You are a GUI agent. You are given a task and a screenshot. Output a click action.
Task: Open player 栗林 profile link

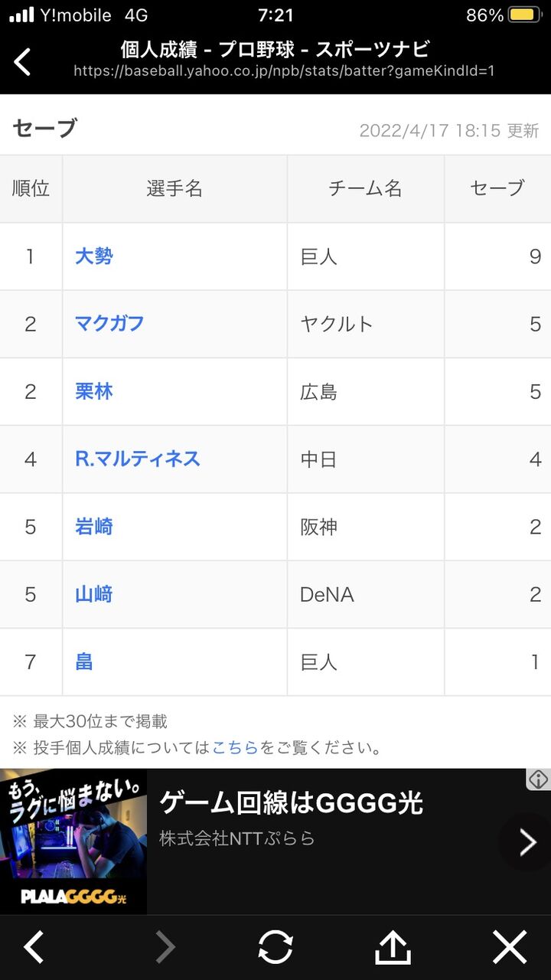[x=93, y=391]
